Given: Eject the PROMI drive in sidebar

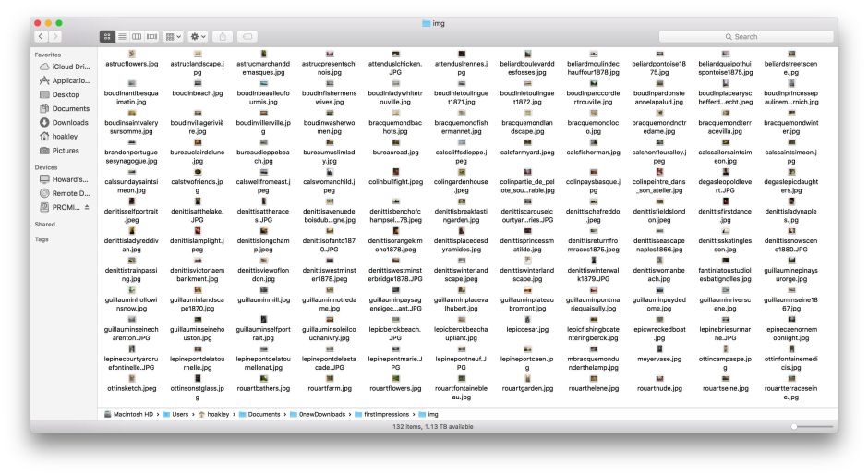Looking at the screenshot, I should click(88, 208).
